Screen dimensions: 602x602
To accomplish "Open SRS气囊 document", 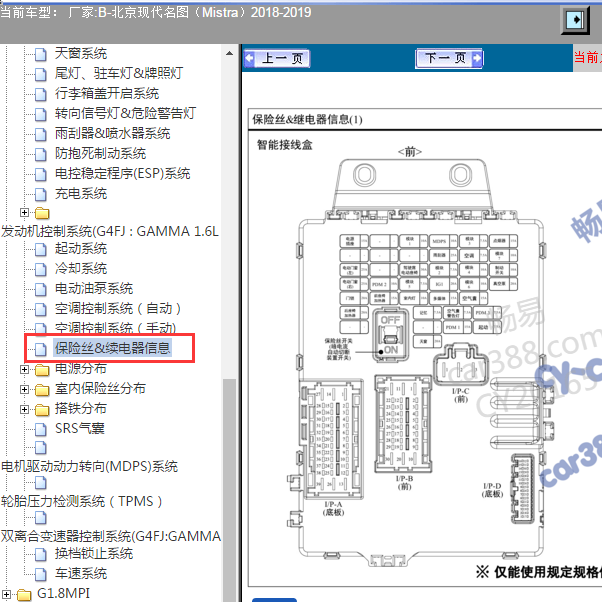I will click(79, 428).
